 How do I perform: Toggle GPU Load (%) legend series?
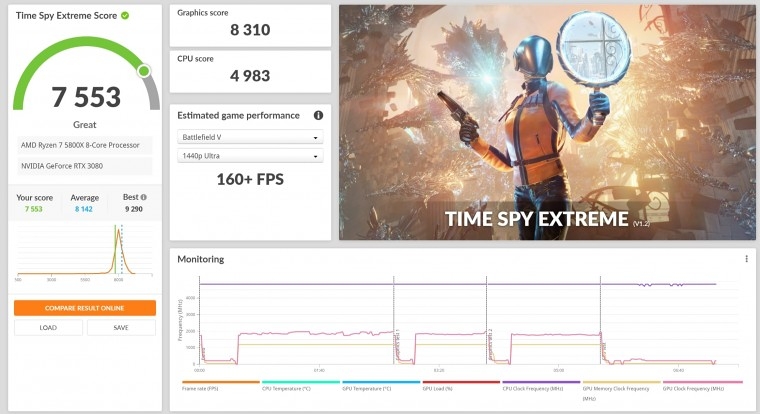tap(461, 386)
